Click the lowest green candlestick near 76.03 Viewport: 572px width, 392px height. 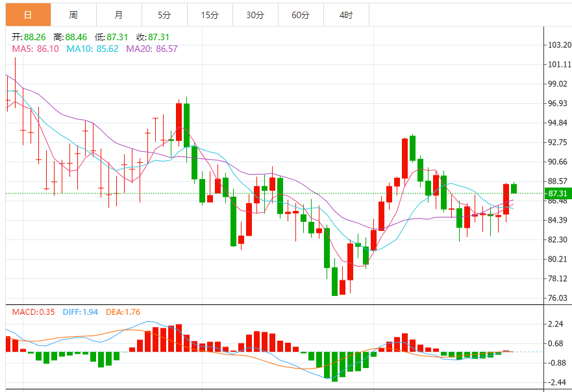coord(334,282)
